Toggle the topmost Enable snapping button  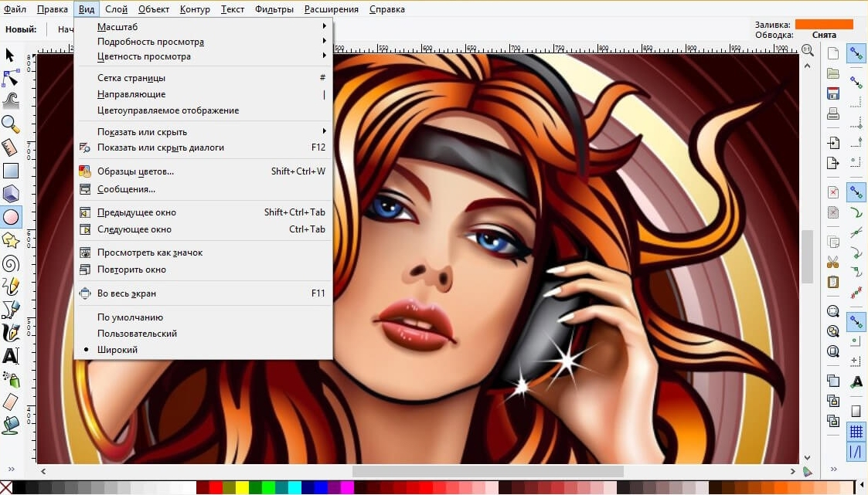coord(856,53)
